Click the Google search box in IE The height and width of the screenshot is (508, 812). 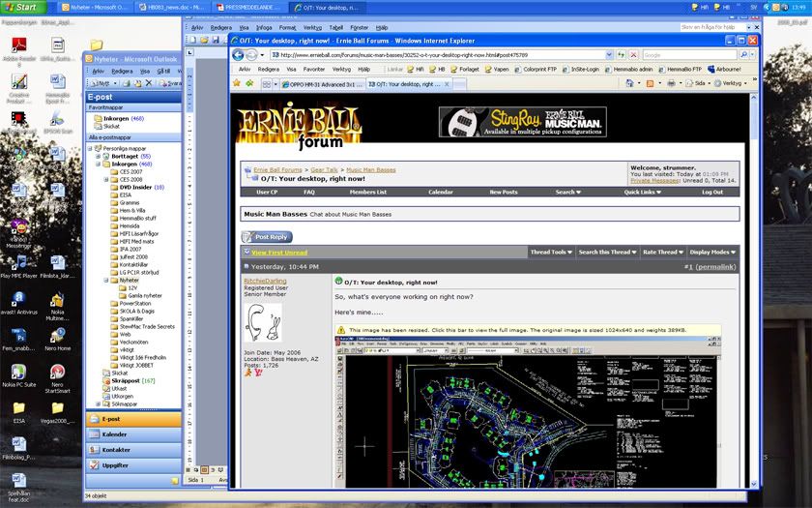[689, 54]
